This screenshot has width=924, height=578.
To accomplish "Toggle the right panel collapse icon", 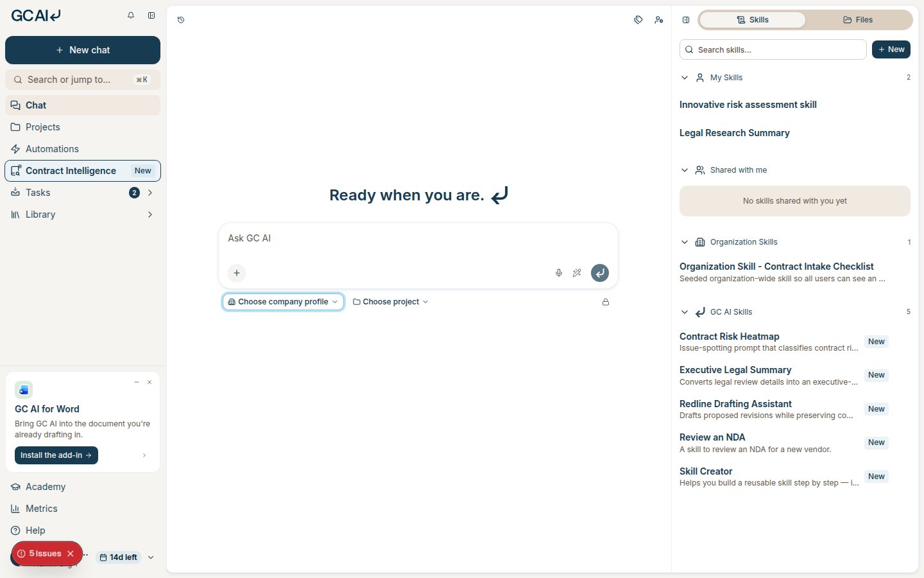I will (686, 20).
